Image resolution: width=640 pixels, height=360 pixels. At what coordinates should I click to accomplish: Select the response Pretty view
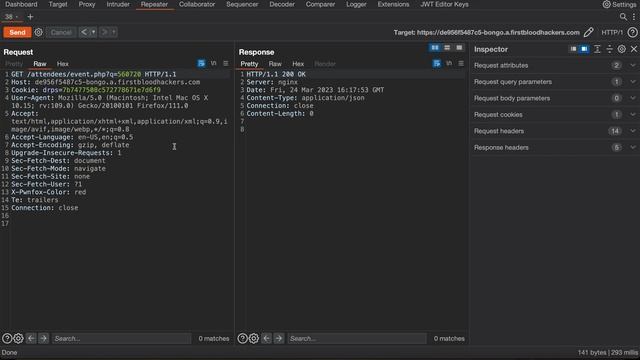click(249, 64)
